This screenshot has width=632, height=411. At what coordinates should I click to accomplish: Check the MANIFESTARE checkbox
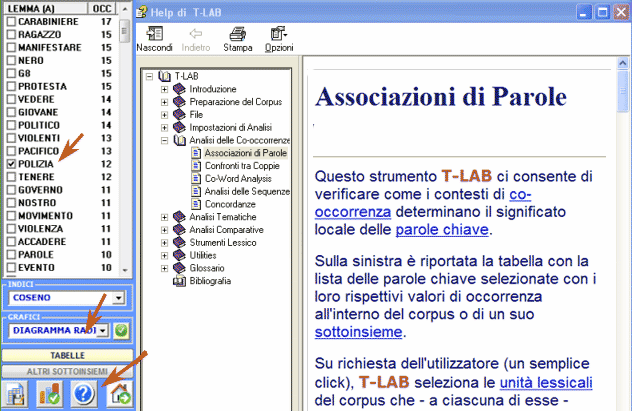pos(11,48)
